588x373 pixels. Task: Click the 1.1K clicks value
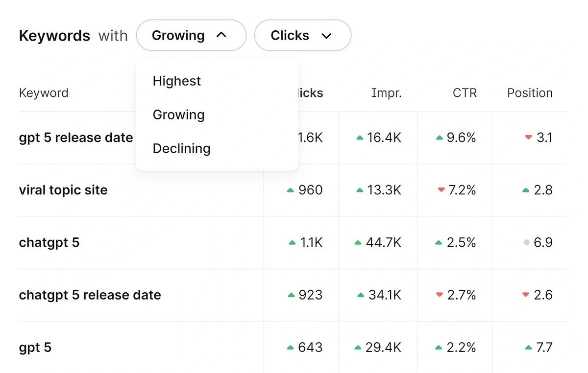coord(312,242)
